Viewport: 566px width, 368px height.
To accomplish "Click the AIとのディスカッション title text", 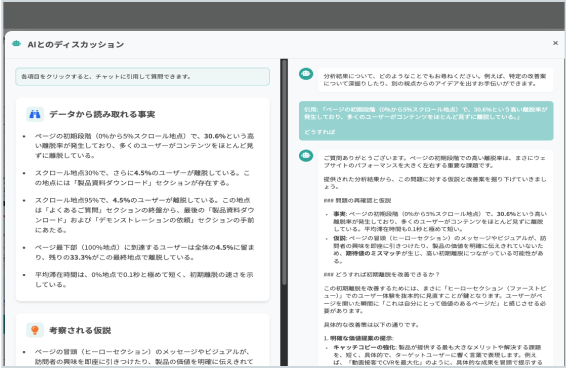I will pyautogui.click(x=75, y=44).
